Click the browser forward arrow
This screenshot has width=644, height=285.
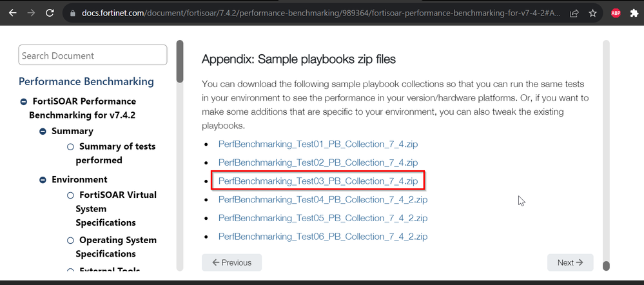pyautogui.click(x=30, y=13)
